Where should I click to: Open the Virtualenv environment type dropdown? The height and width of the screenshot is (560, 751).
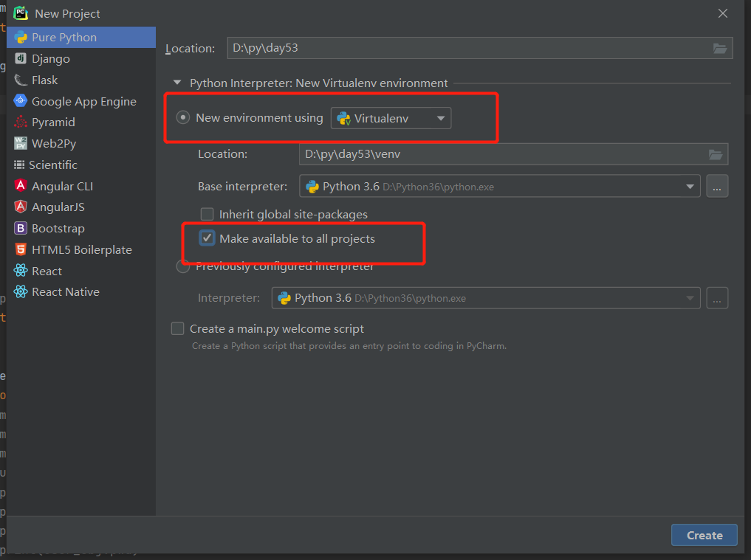tap(391, 118)
